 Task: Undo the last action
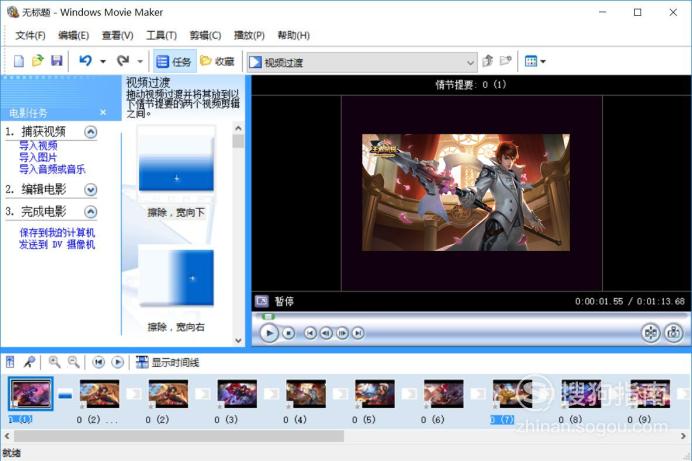[x=85, y=61]
